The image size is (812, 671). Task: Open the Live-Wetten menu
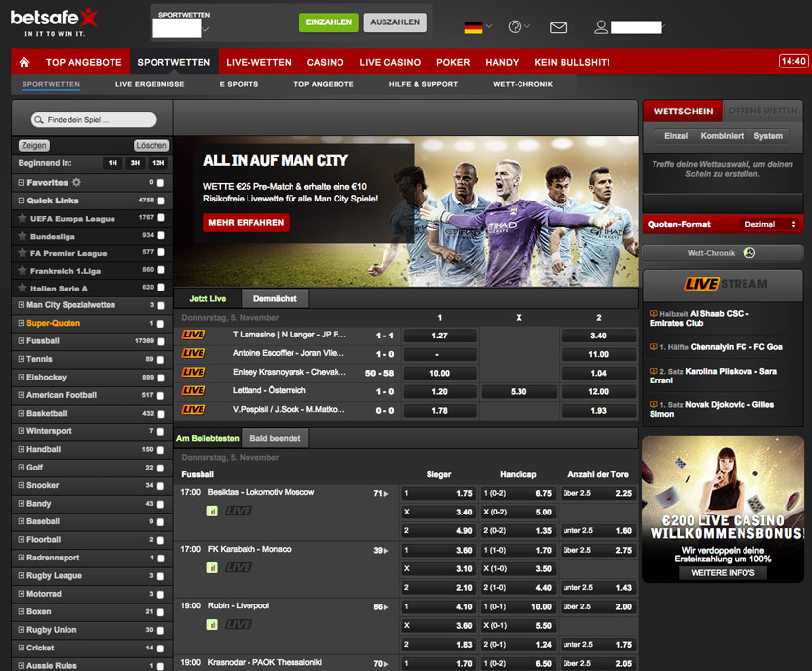(x=258, y=63)
